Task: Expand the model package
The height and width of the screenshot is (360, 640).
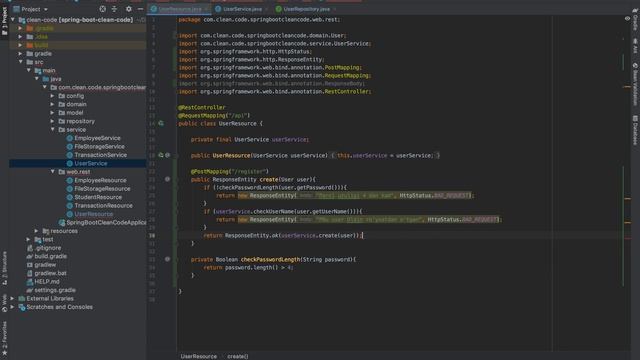Action: [52, 113]
